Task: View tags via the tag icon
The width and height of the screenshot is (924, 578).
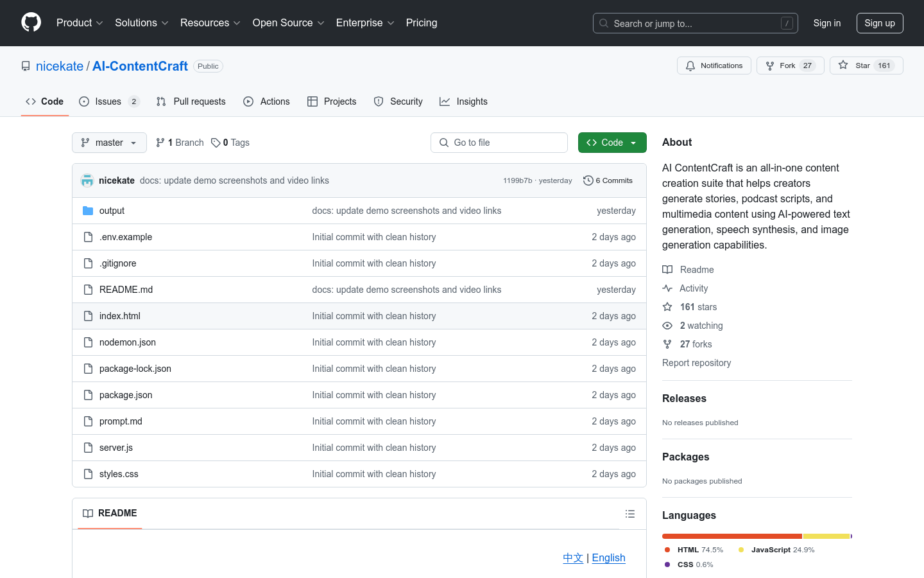Action: pos(216,143)
